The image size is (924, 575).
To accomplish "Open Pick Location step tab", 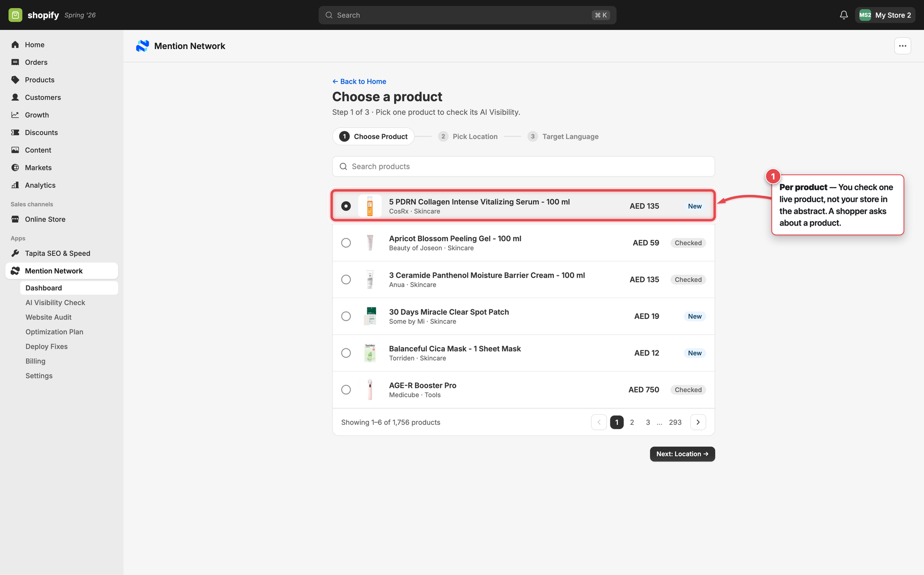I will (468, 136).
